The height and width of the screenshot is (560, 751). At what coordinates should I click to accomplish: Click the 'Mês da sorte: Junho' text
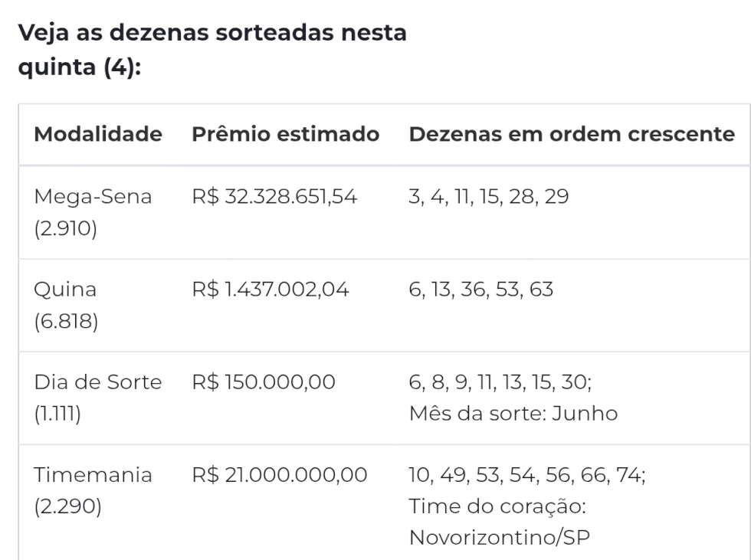[x=513, y=414]
